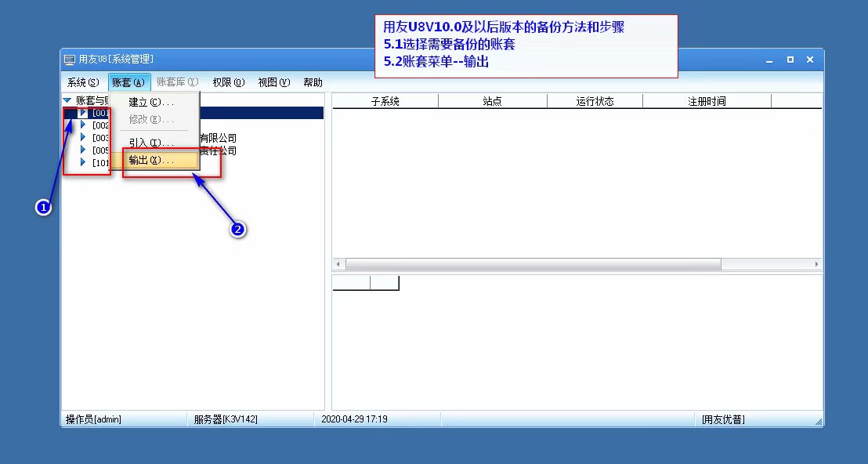Image resolution: width=868 pixels, height=464 pixels.
Task: Click the 用友U8 title bar app icon
Action: click(69, 60)
